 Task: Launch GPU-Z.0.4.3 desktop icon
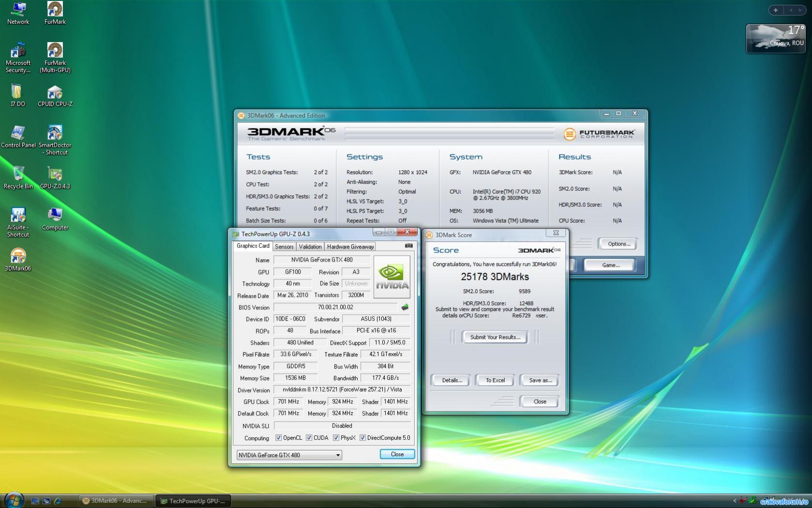pyautogui.click(x=55, y=178)
